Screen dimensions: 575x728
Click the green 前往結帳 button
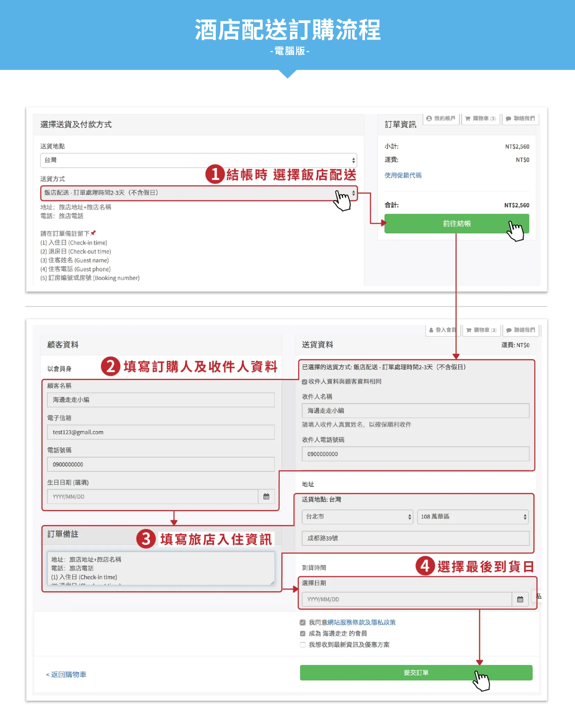pos(457,224)
